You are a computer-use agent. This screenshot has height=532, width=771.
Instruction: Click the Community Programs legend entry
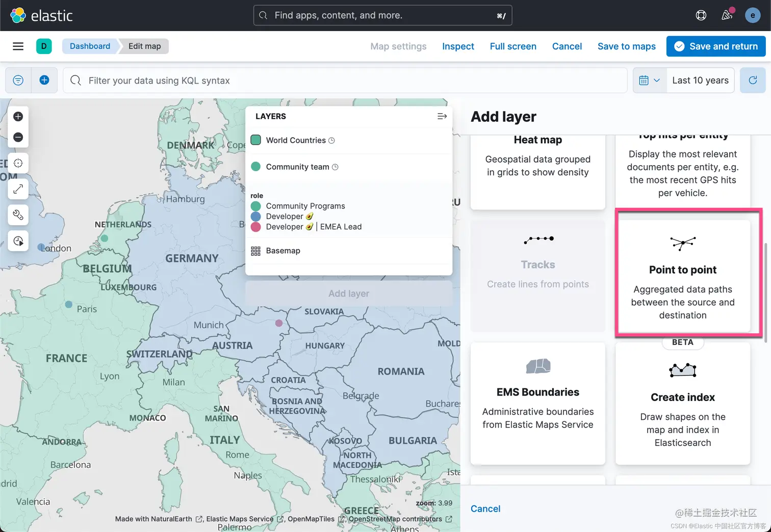pyautogui.click(x=305, y=206)
